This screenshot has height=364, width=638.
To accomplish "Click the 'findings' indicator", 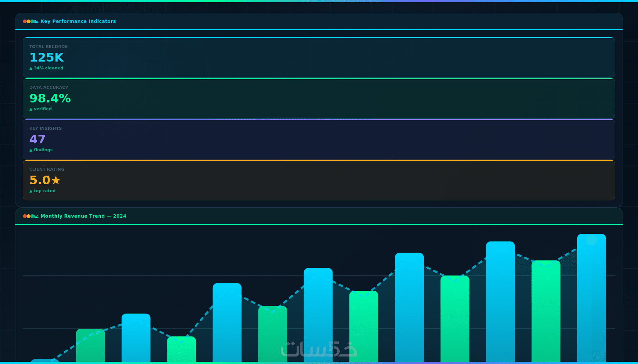I will pos(41,150).
